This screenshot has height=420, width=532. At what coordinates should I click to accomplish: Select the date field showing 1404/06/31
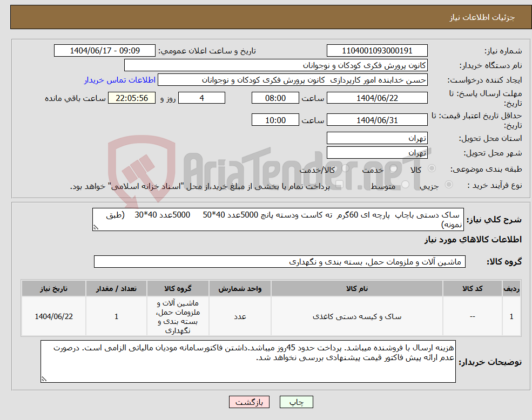pyautogui.click(x=377, y=119)
